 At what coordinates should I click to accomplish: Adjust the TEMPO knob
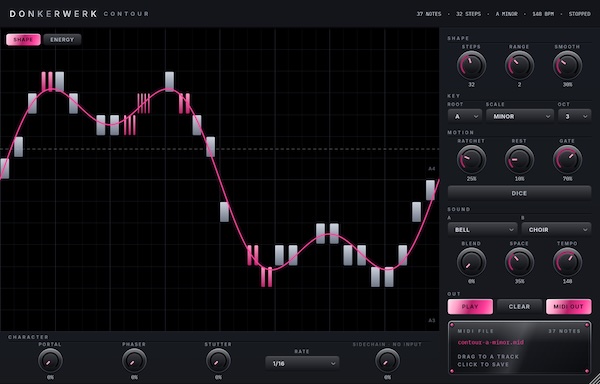pyautogui.click(x=567, y=262)
